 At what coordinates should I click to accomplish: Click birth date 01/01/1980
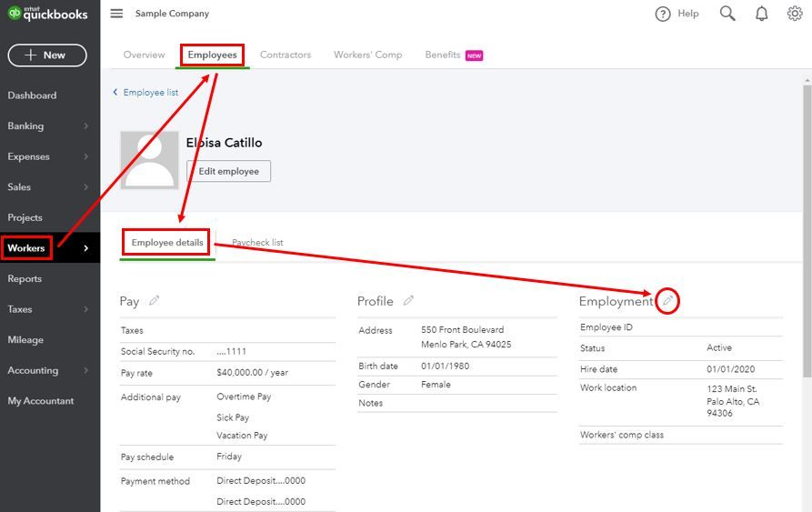tap(445, 366)
